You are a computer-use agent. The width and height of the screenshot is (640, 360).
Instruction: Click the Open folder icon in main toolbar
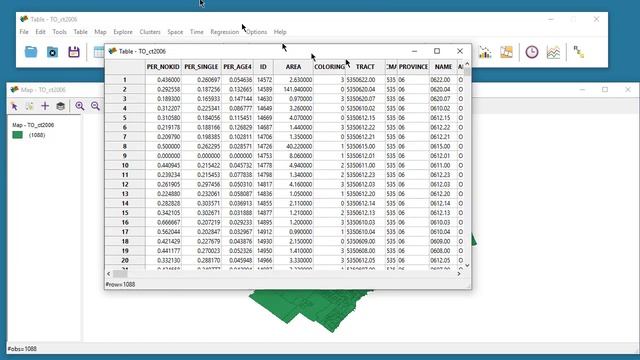[x=31, y=52]
